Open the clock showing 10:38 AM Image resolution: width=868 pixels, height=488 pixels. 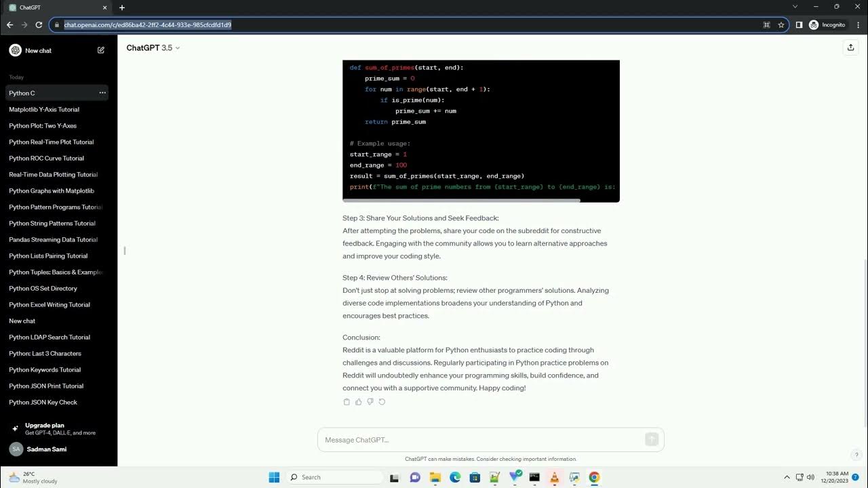coord(833,477)
